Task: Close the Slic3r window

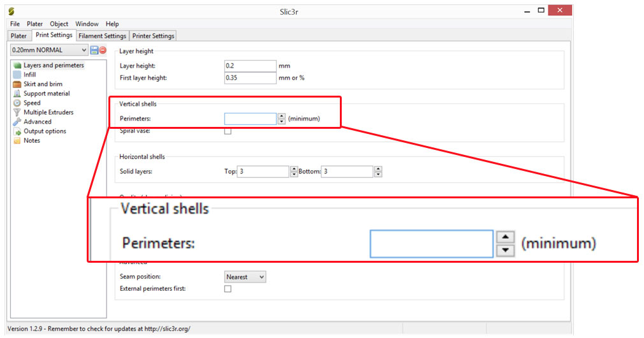Action: (x=560, y=10)
